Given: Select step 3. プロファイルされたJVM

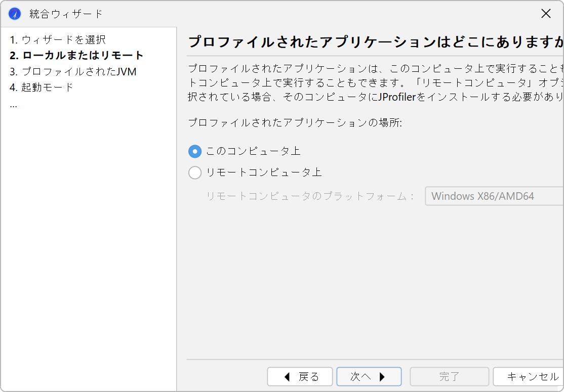Looking at the screenshot, I should (x=73, y=71).
